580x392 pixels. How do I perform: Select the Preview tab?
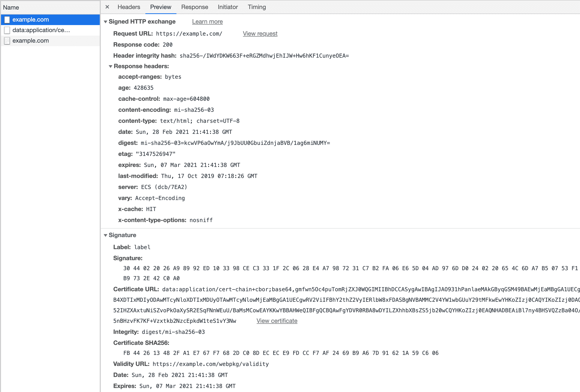point(160,7)
